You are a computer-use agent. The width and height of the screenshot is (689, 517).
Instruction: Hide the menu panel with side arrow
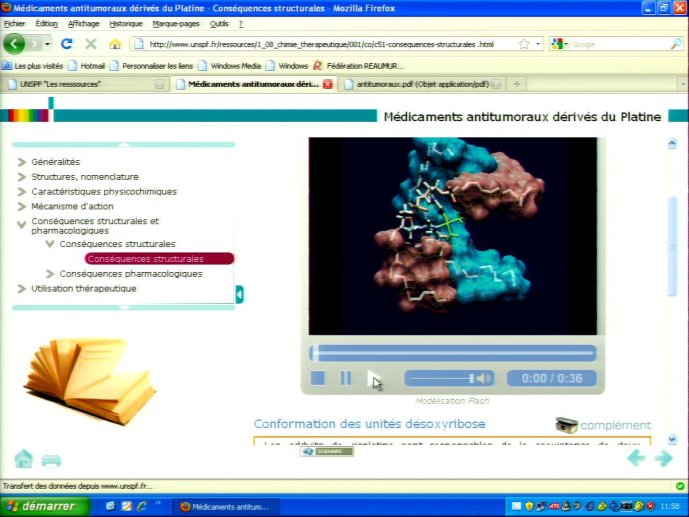coord(239,294)
